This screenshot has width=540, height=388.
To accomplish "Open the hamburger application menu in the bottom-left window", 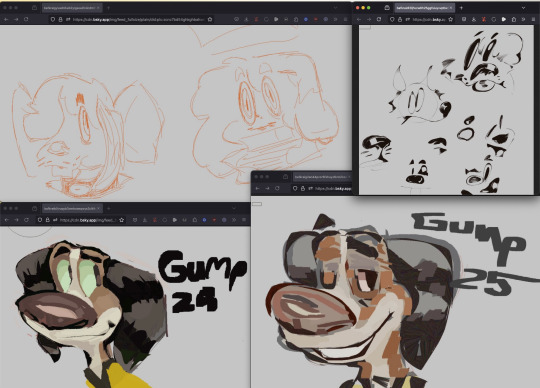I will (244, 220).
